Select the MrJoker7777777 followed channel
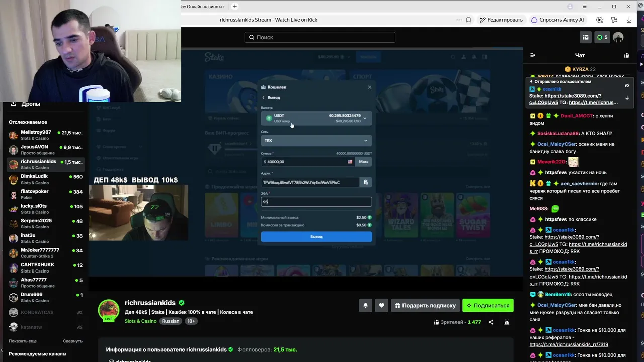This screenshot has width=644, height=362. [x=45, y=253]
